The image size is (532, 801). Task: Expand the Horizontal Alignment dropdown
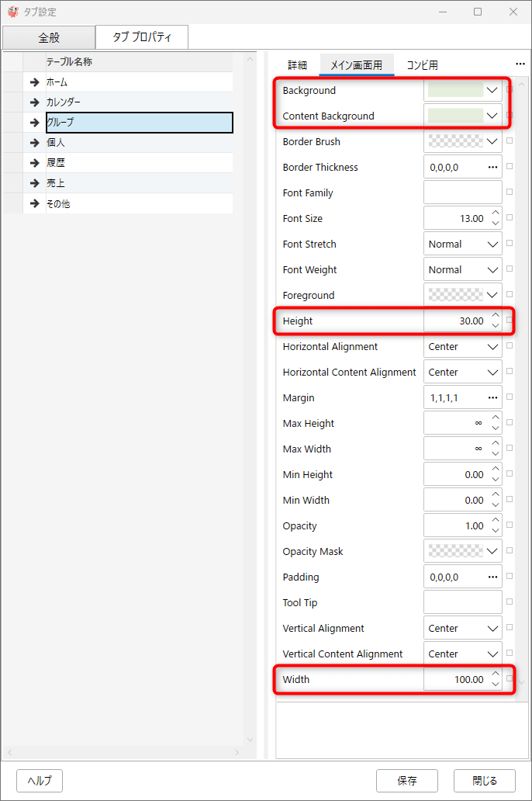(492, 347)
